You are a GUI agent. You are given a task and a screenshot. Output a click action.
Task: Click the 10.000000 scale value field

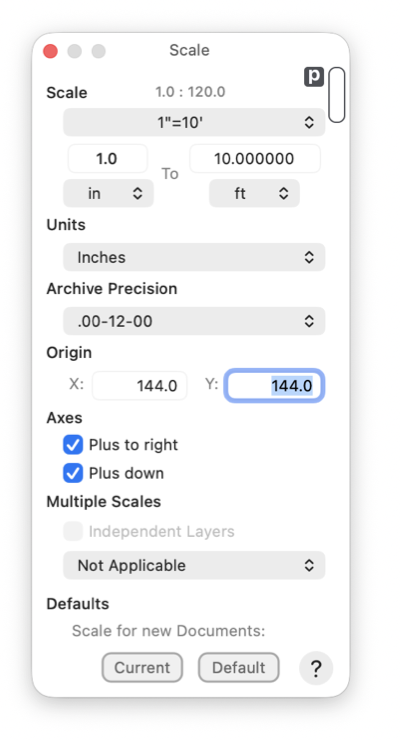pos(255,159)
